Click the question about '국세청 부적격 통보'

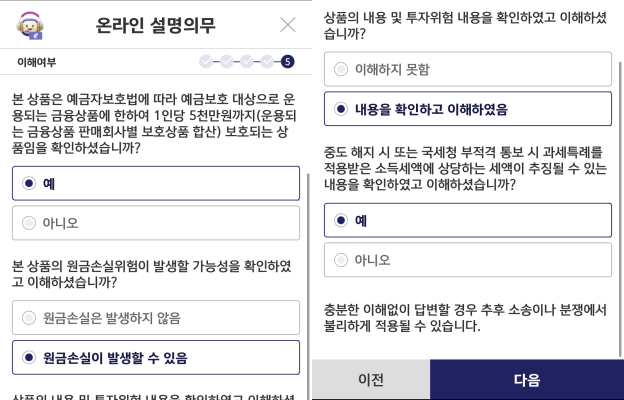click(x=465, y=168)
